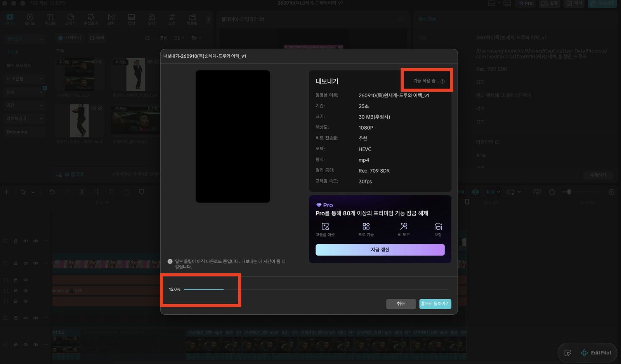The image size is (621, 364).
Task: Click the timeline zoom-in magnifier icon
Action: [612, 192]
